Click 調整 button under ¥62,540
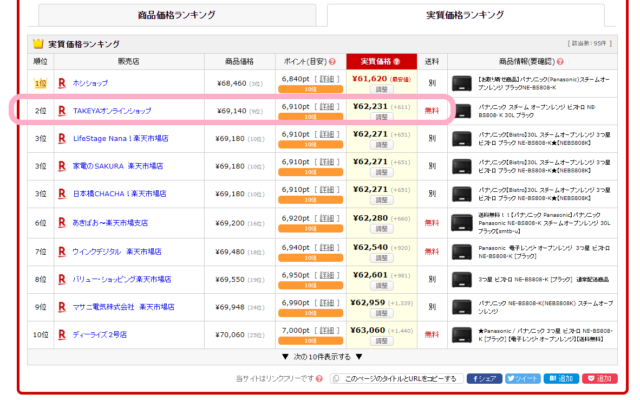Screen dimensions: 640x400 (x=382, y=258)
